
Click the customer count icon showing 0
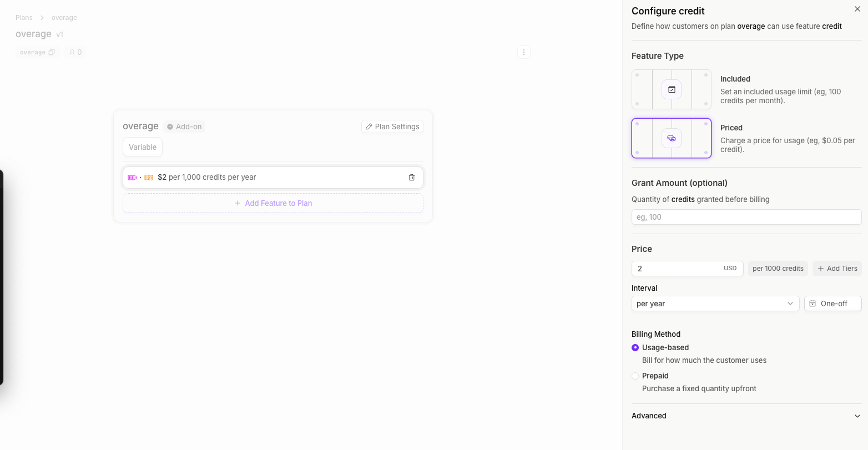click(71, 52)
